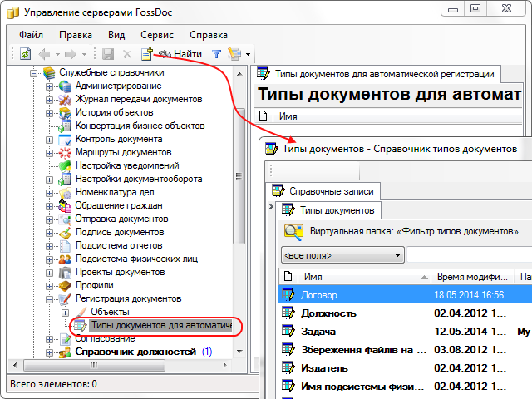
Task: Click the New document toolbar icon
Action: (x=147, y=53)
